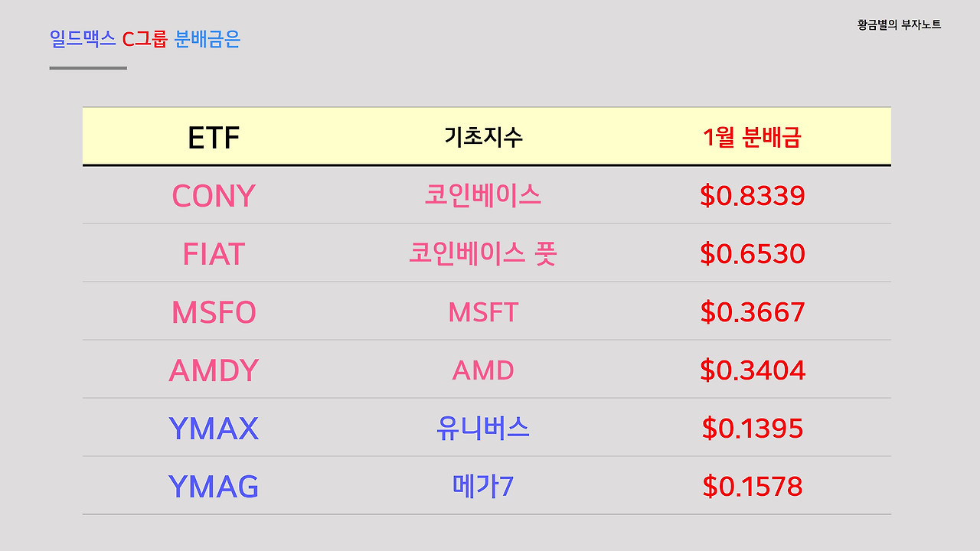980x551 pixels.
Task: Click the AMD underlying cell
Action: click(x=483, y=370)
